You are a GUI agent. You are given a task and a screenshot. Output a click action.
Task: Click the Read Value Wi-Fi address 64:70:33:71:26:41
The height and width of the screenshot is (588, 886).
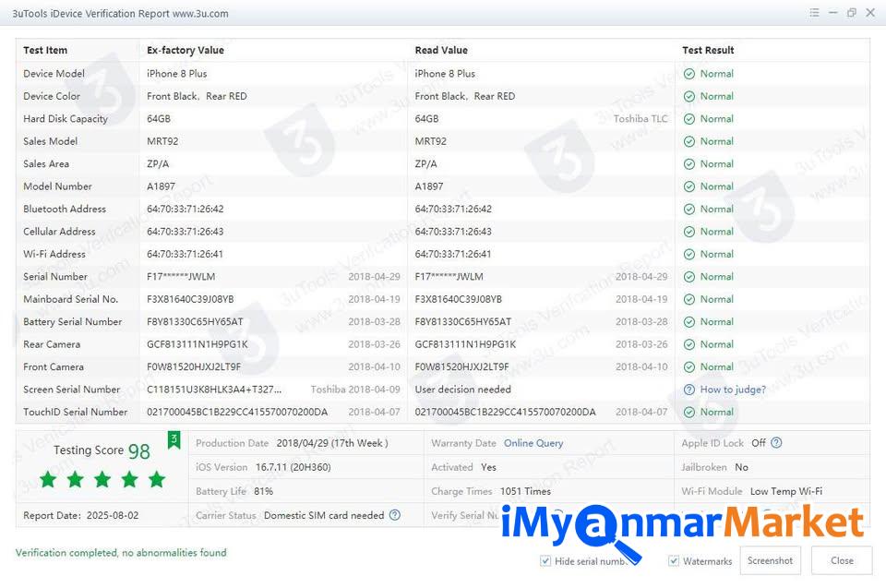453,255
